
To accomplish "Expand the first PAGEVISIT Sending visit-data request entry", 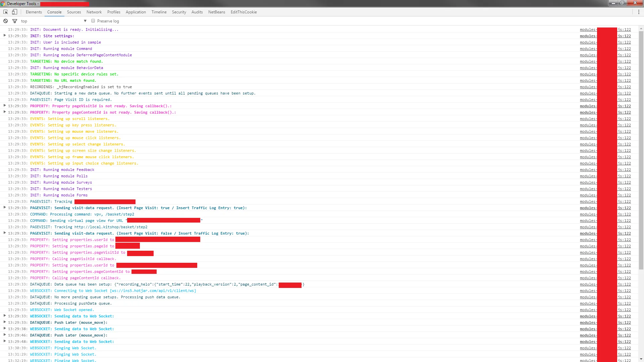I will [x=5, y=207].
